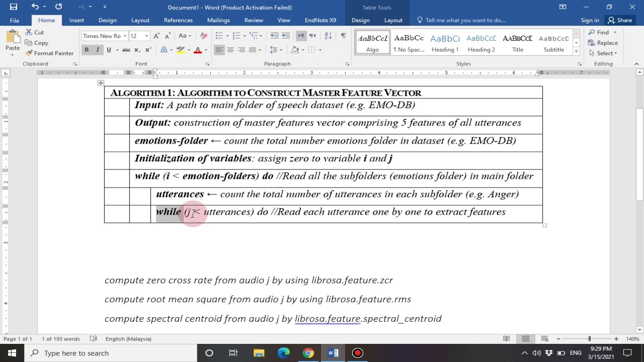The width and height of the screenshot is (644, 362).
Task: Click the spelling proofing status icon
Action: pos(93,339)
